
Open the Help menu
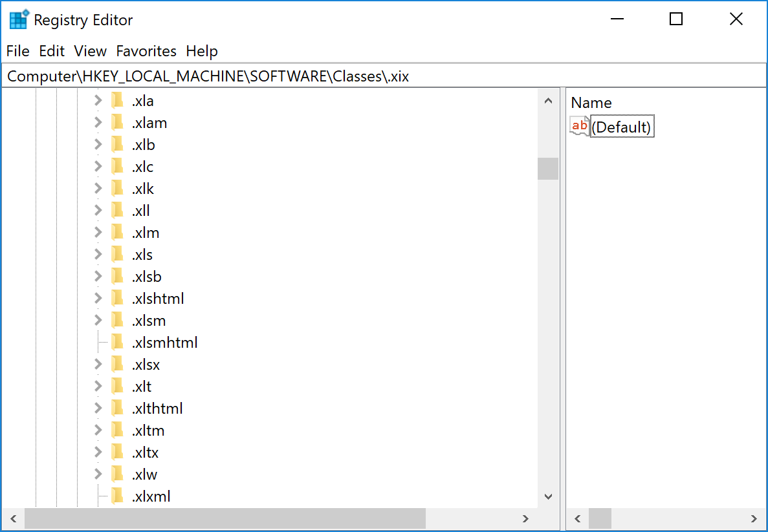202,51
